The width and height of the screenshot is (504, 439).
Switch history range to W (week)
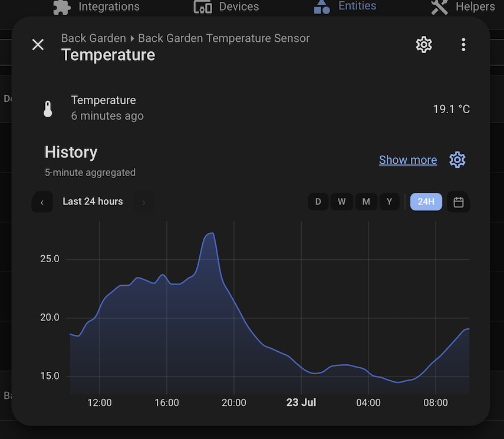[342, 202]
